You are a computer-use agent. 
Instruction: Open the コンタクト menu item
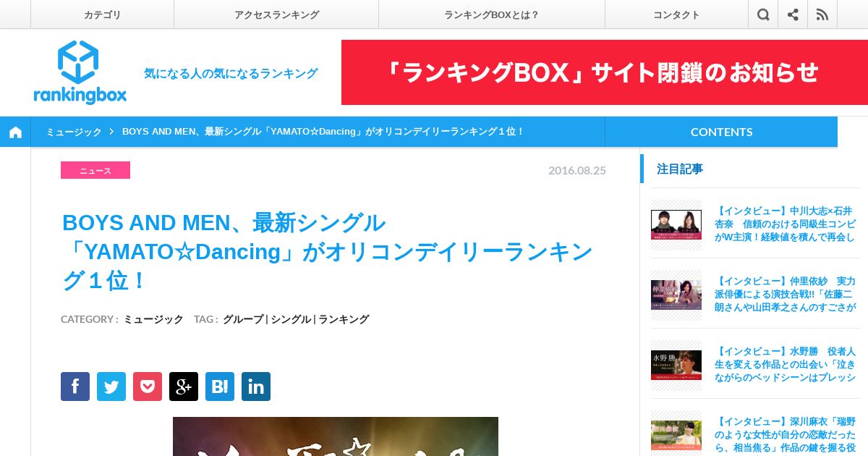(676, 14)
